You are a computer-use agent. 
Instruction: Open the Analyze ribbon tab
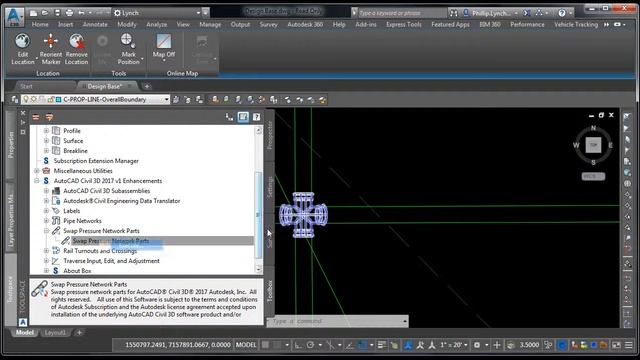(x=156, y=24)
